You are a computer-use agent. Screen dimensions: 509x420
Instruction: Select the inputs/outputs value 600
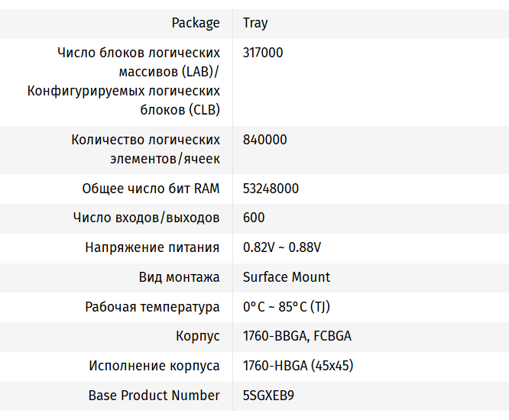[x=254, y=218]
